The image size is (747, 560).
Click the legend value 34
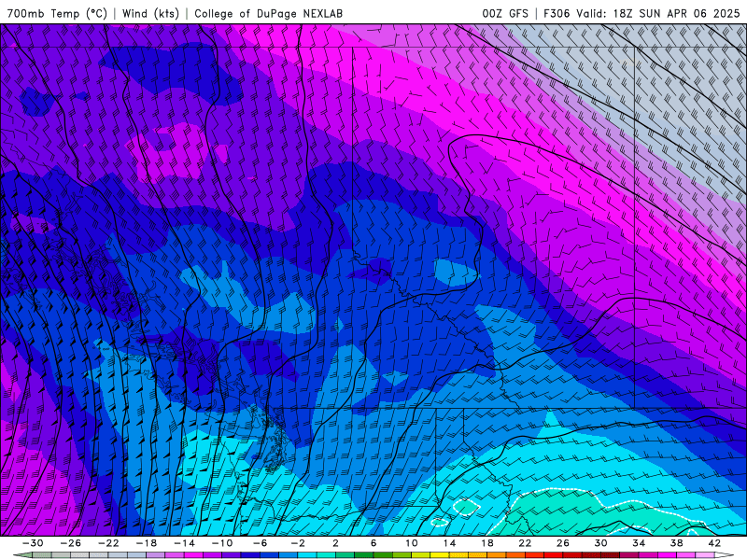[x=639, y=543]
